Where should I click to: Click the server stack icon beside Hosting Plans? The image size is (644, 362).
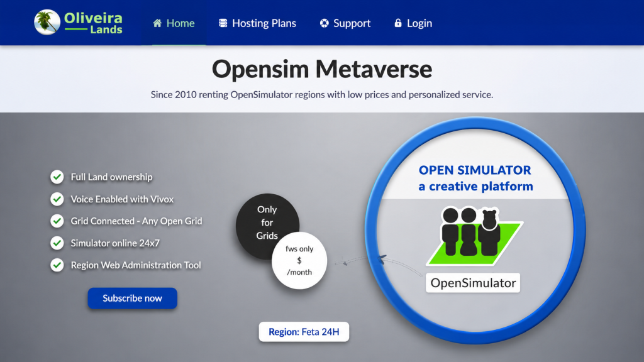tap(223, 23)
